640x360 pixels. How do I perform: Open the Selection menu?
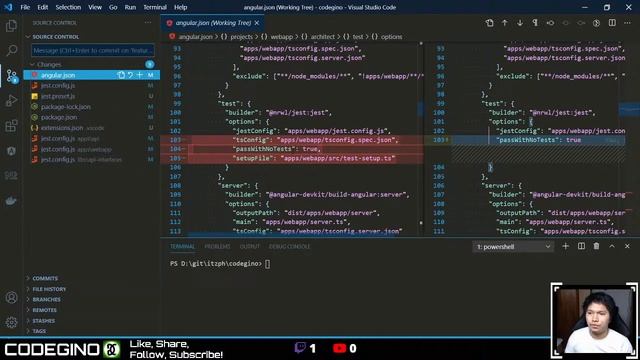tap(68, 7)
